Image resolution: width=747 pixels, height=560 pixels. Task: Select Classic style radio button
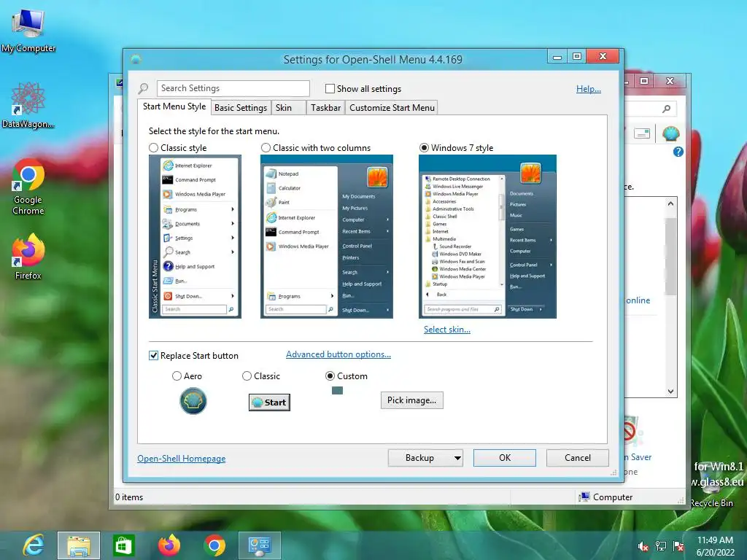pos(153,148)
